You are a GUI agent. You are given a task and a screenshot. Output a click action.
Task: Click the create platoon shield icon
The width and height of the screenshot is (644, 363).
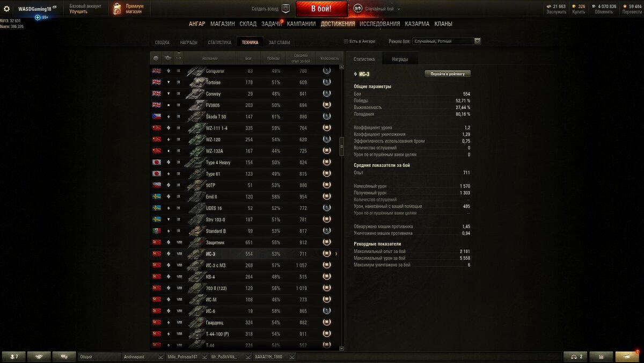pos(286,9)
